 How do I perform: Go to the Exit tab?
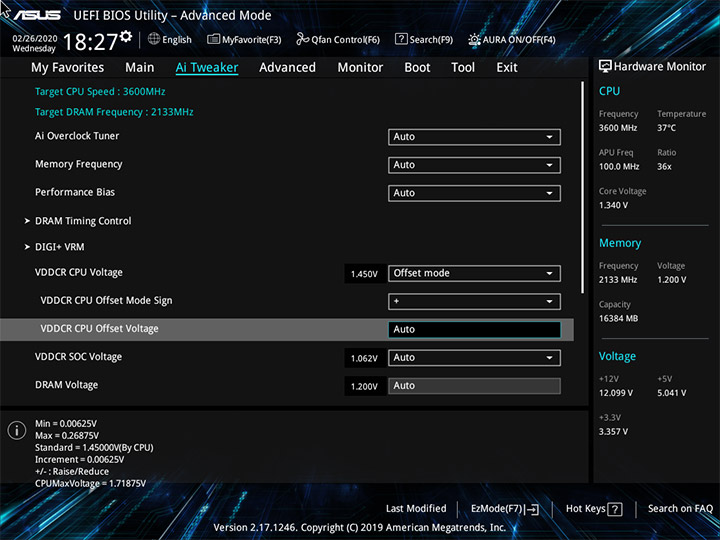tap(507, 68)
